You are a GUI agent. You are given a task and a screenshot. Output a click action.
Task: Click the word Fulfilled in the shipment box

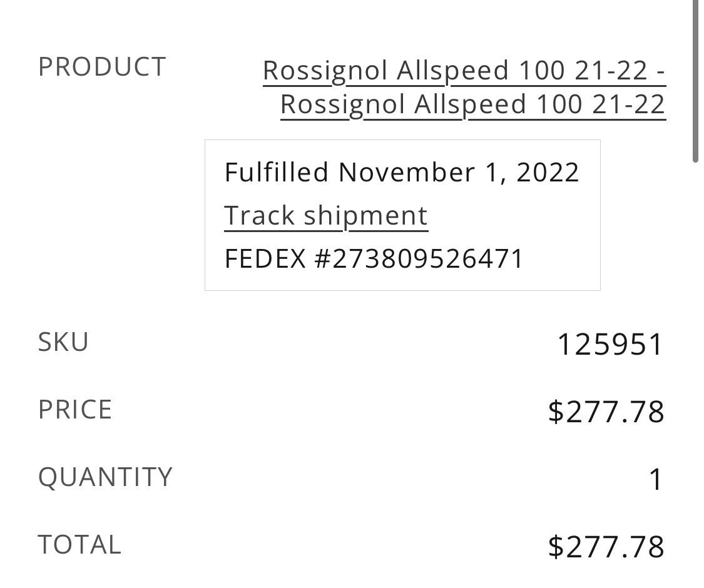[x=276, y=172]
